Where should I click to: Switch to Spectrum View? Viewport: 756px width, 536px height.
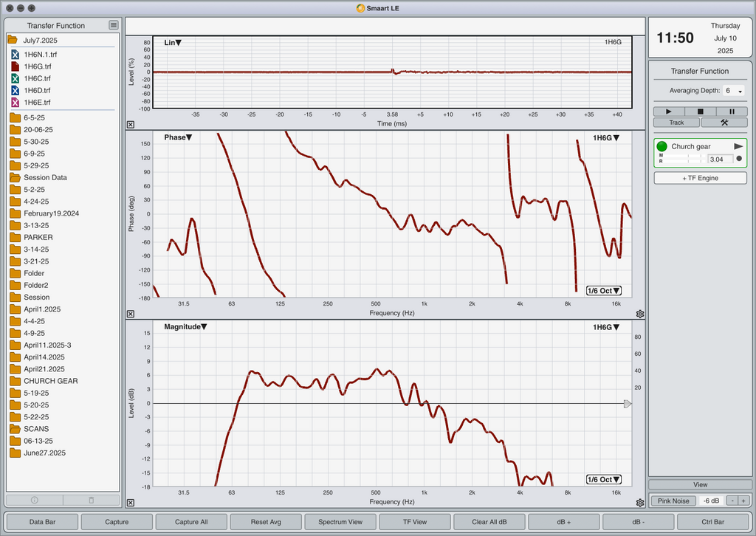(x=340, y=521)
